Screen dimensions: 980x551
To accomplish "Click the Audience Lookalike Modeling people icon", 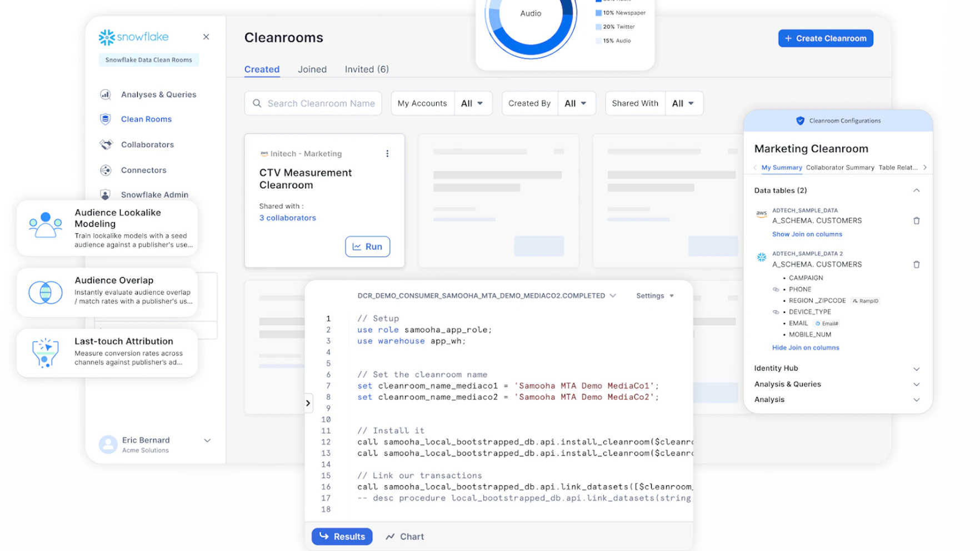I will (46, 225).
